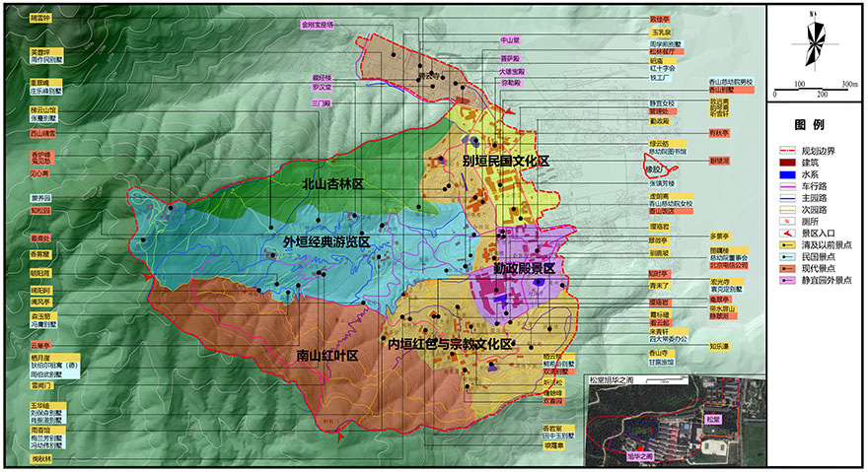Viewport: 868px width, 472px height.
Task: Select the 别垣民国文化区 zone label
Action: click(x=504, y=159)
